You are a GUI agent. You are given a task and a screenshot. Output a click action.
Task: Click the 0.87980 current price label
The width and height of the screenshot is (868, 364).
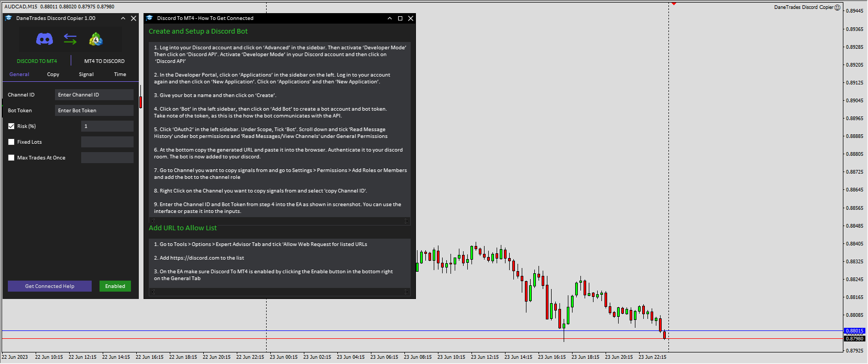(854, 339)
